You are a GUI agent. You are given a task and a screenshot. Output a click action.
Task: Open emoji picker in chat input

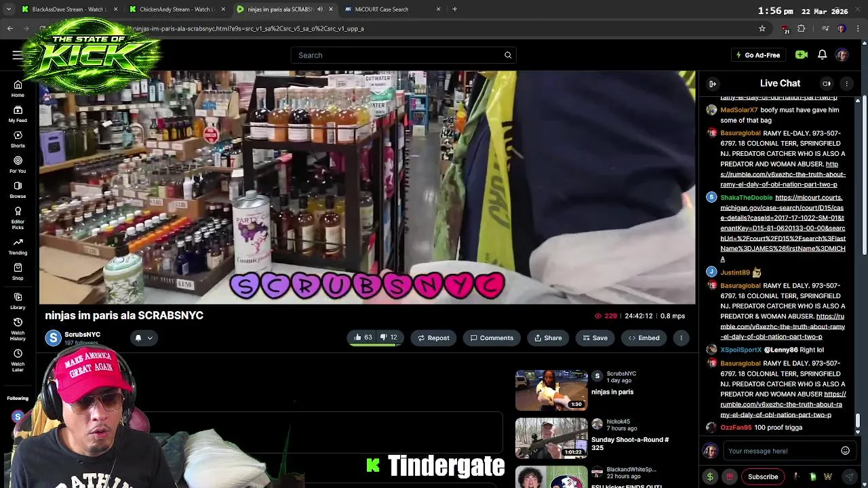(845, 451)
